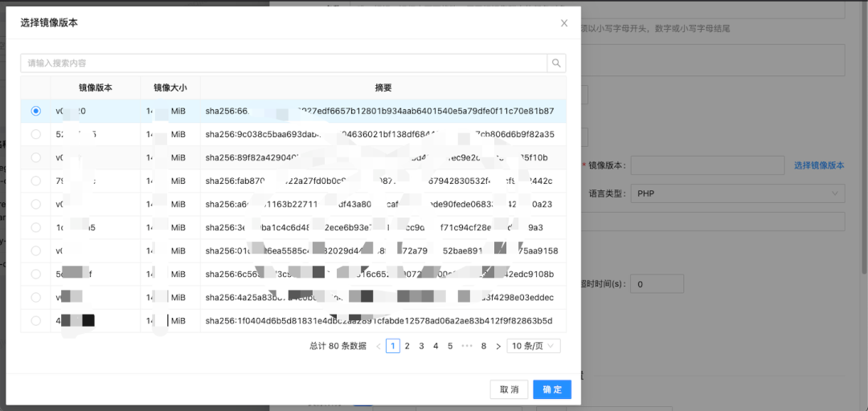Go to the previous page with the left arrow
868x411 pixels.
379,346
